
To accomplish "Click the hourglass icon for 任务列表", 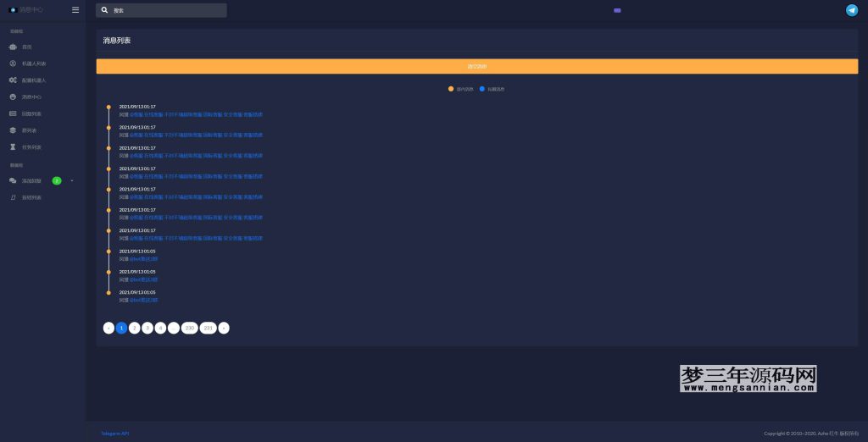I will click(x=13, y=147).
